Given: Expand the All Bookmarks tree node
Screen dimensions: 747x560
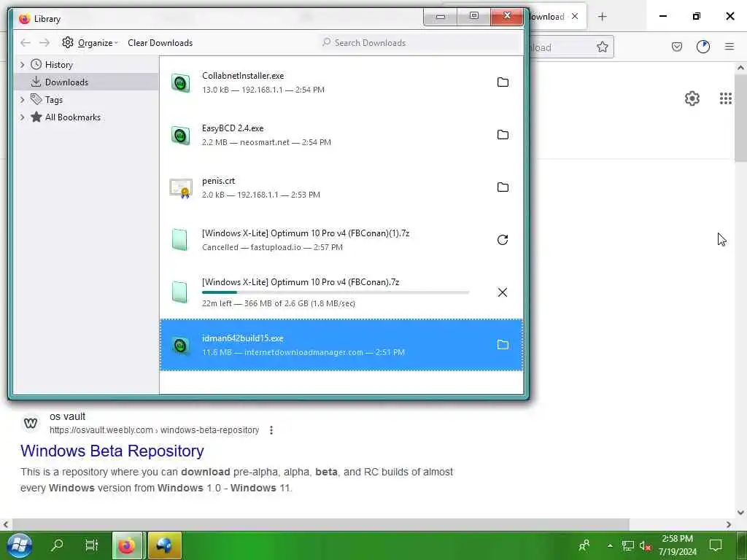Looking at the screenshot, I should pyautogui.click(x=22, y=117).
